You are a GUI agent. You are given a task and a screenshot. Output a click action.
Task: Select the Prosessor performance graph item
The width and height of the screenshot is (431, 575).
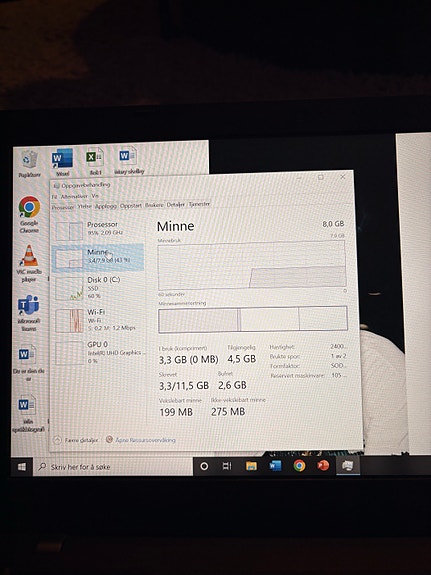pyautogui.click(x=98, y=229)
